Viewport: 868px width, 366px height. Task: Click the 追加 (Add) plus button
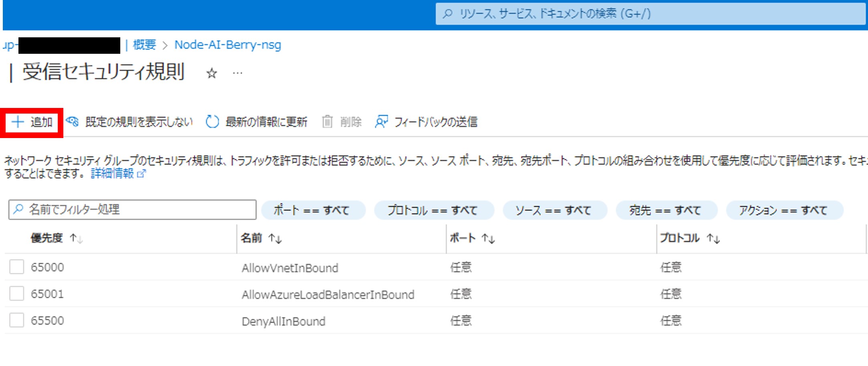pos(32,122)
